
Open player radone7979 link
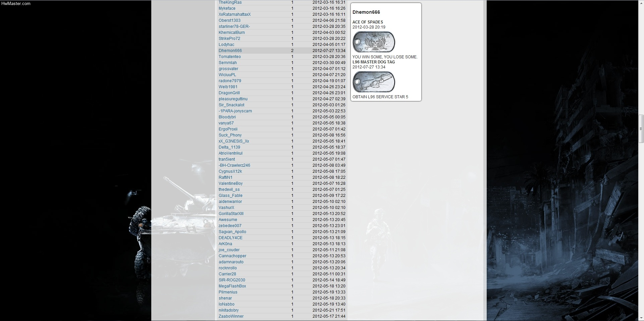[230, 81]
